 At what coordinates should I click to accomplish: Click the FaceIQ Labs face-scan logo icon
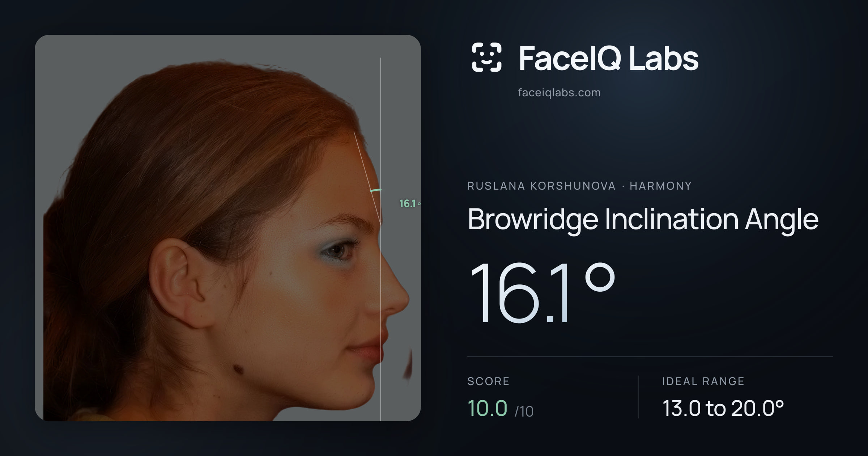(x=486, y=57)
